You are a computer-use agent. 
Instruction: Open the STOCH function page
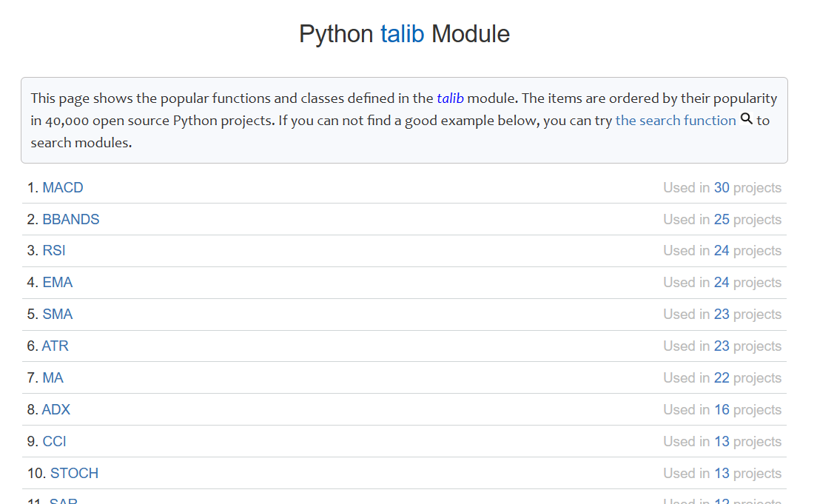click(x=74, y=473)
